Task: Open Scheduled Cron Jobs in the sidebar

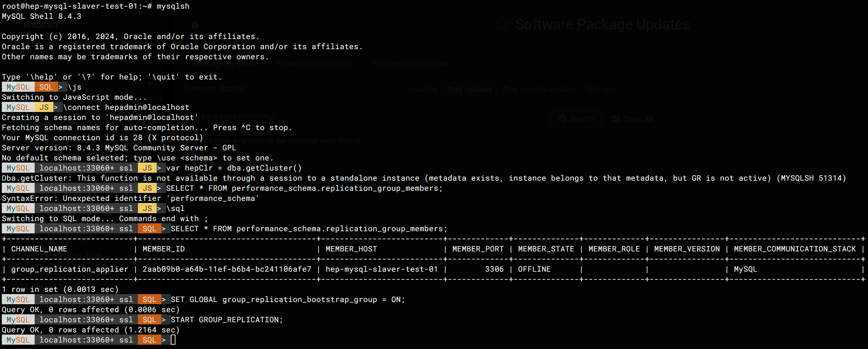Action: point(63,255)
